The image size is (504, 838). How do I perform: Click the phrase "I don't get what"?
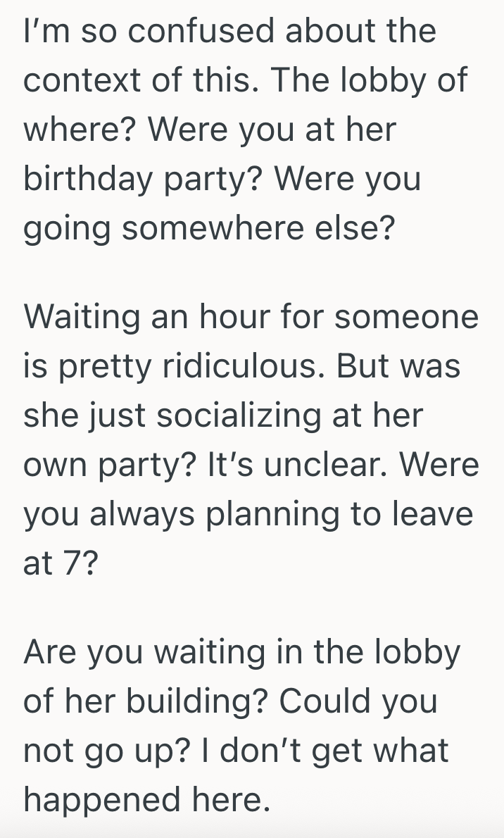(x=334, y=750)
